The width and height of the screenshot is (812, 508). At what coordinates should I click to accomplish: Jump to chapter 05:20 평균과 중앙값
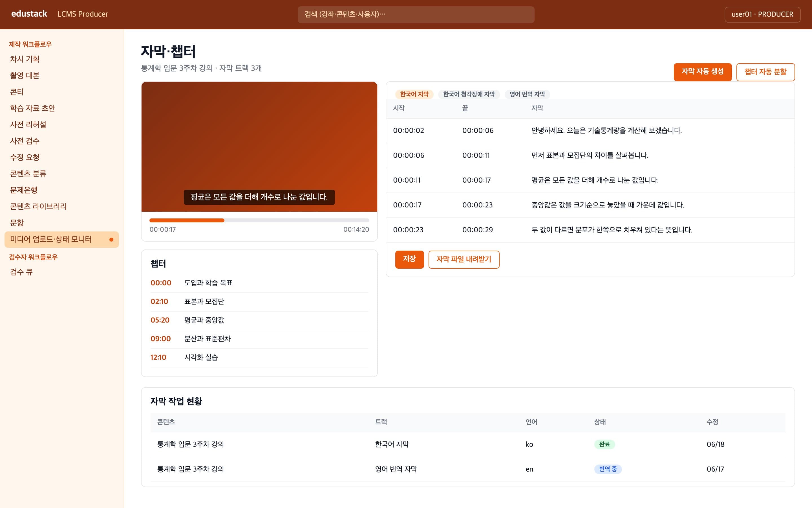pos(259,320)
